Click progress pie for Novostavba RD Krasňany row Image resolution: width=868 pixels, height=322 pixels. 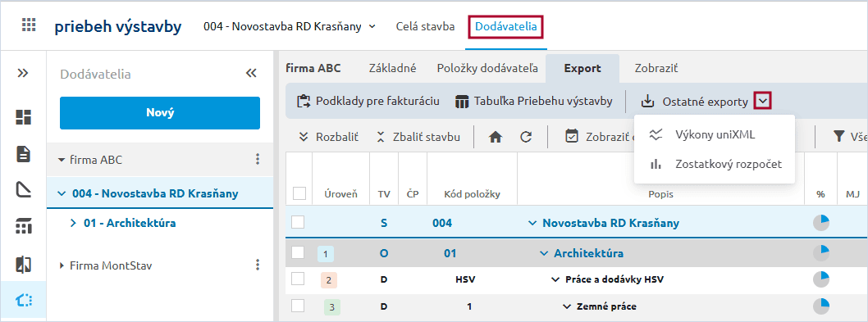point(821,223)
